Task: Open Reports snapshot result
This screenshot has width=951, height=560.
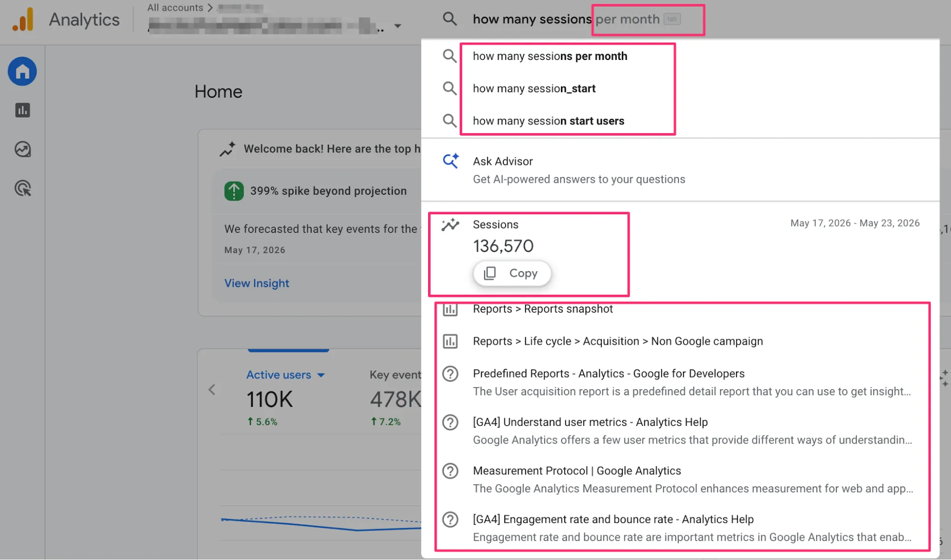Action: click(542, 309)
